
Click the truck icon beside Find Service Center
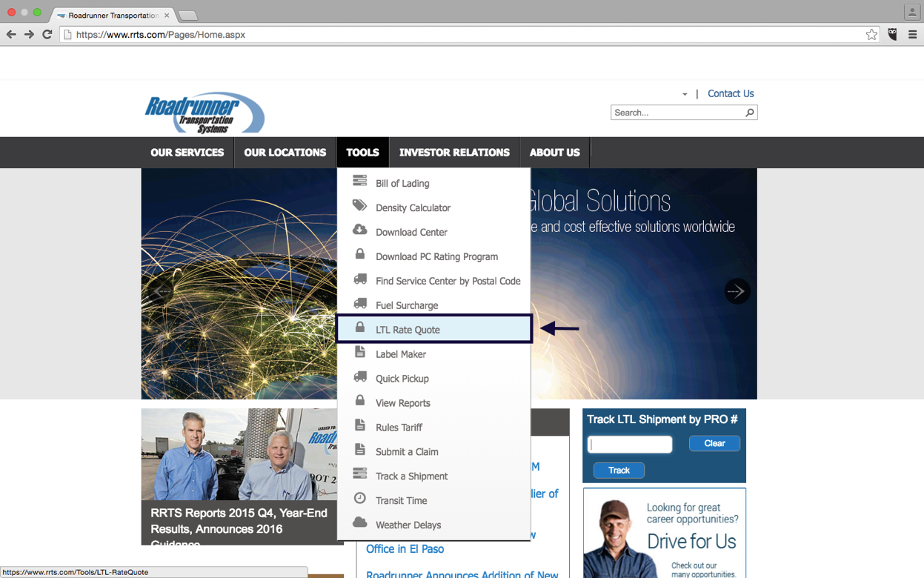point(360,280)
